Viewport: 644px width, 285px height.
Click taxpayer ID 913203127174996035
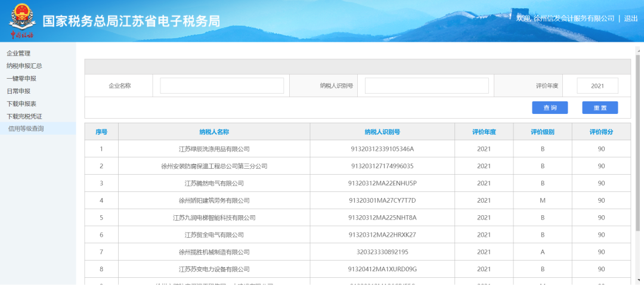382,166
